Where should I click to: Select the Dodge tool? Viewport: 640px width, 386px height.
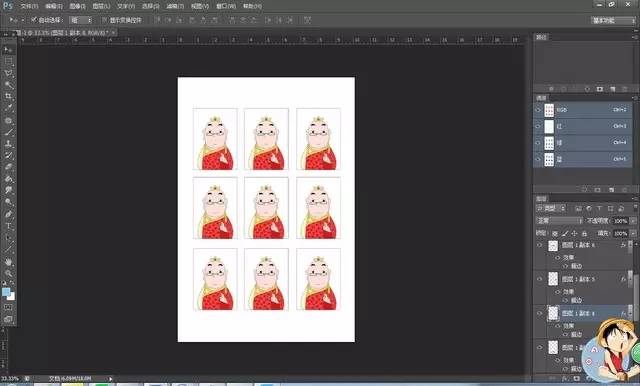pos(8,202)
